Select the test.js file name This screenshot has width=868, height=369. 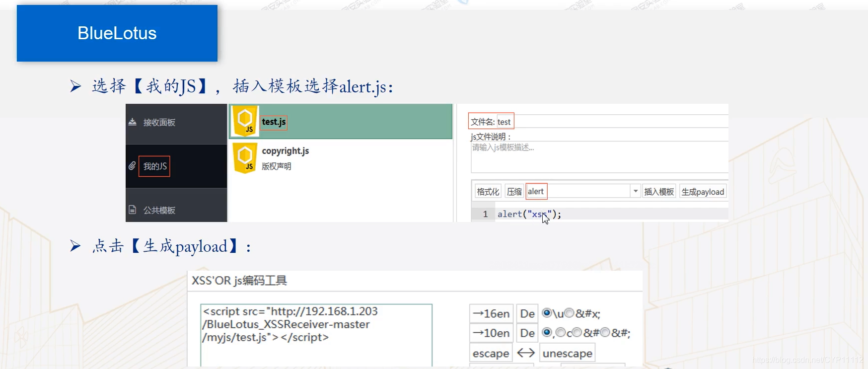coord(274,122)
